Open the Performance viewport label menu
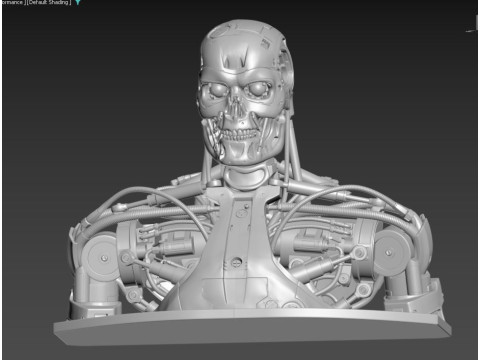The height and width of the screenshot is (360, 480). [13, 2]
